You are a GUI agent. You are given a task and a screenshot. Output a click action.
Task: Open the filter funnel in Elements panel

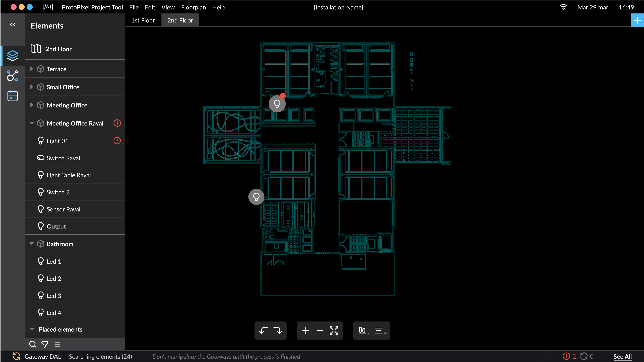point(45,344)
